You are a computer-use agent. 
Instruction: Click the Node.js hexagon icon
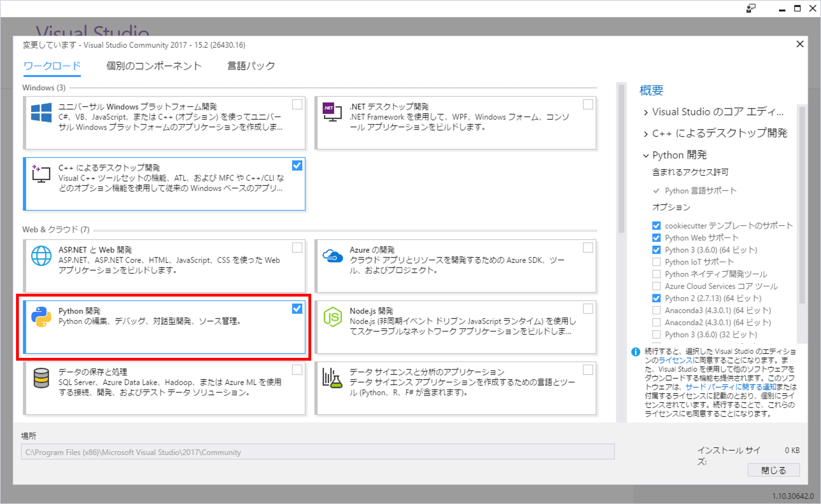(332, 317)
